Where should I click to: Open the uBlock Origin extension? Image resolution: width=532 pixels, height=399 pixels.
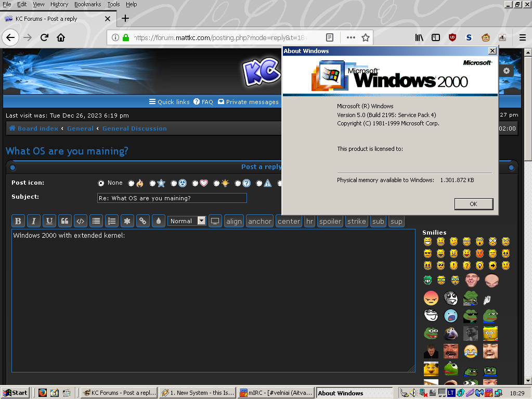452,37
